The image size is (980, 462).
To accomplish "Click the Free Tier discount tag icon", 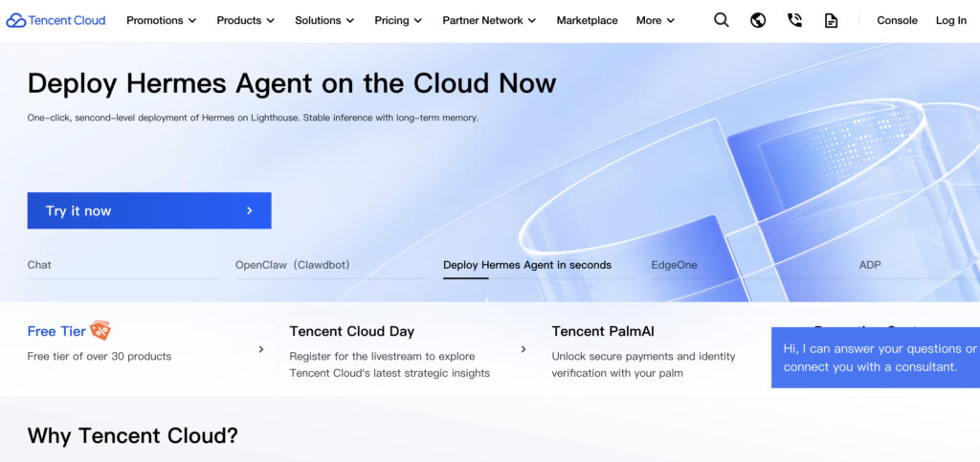I will click(x=100, y=330).
